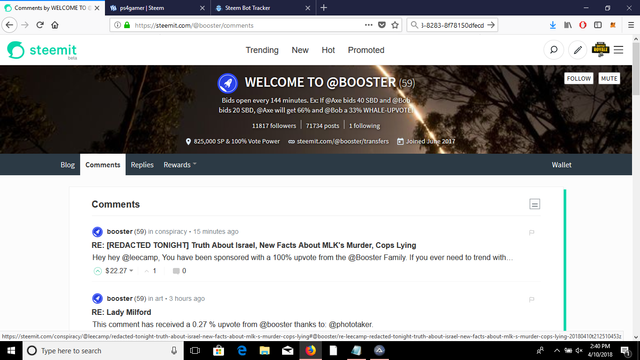Open Microsoft Edge from taskbar

pos(242,351)
